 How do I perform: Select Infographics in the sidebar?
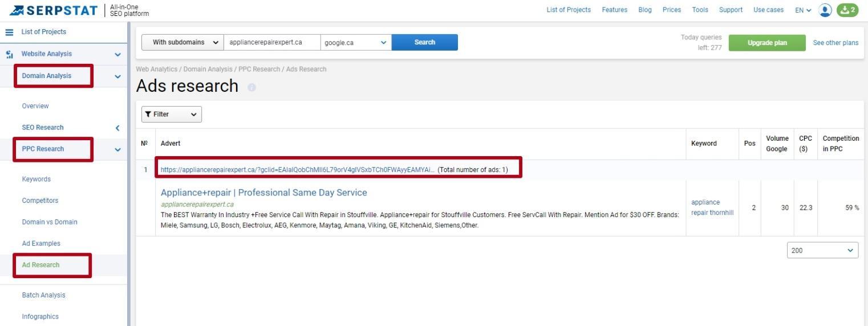pos(40,317)
